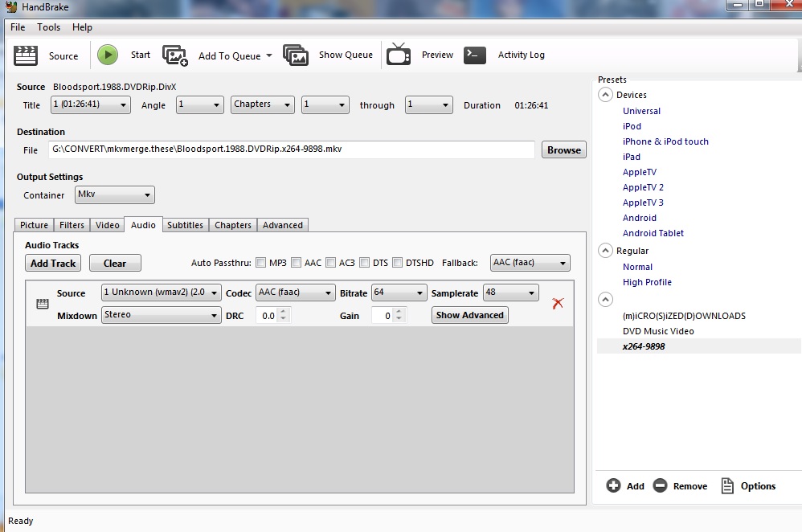
Task: Enable MP3 auto passthru checkbox
Action: point(261,263)
